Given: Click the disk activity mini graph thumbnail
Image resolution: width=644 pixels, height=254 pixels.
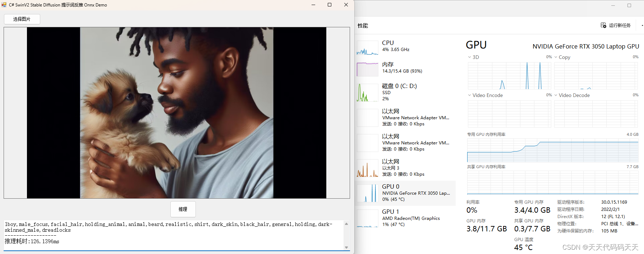Looking at the screenshot, I should click(367, 93).
